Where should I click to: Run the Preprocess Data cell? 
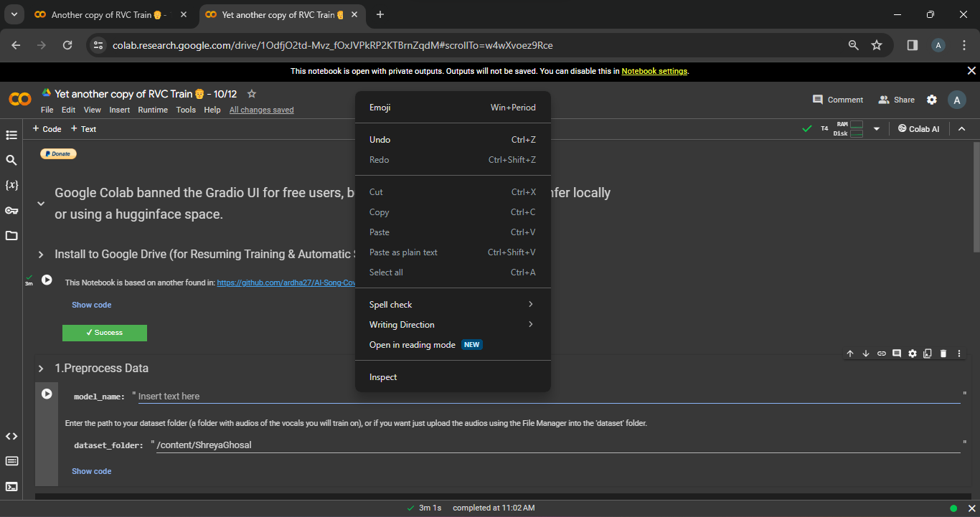(47, 394)
